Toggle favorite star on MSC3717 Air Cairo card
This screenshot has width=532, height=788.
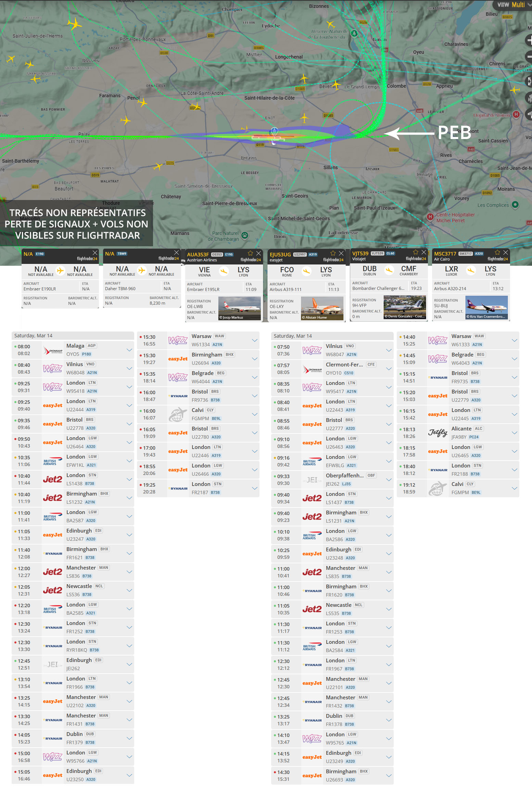pyautogui.click(x=497, y=253)
